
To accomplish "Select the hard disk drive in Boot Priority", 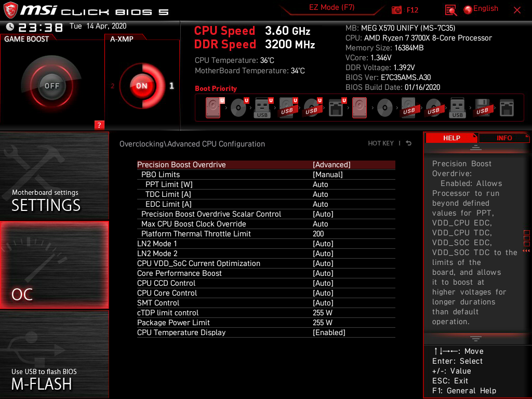I will (214, 108).
